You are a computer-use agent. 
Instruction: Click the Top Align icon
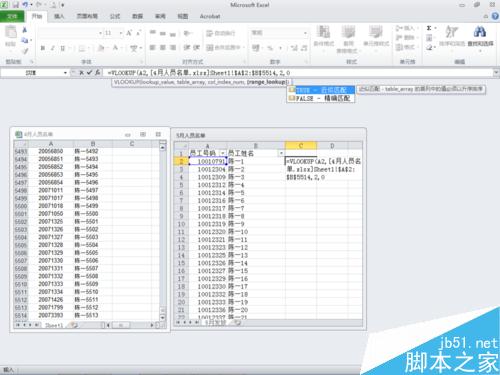click(x=153, y=33)
